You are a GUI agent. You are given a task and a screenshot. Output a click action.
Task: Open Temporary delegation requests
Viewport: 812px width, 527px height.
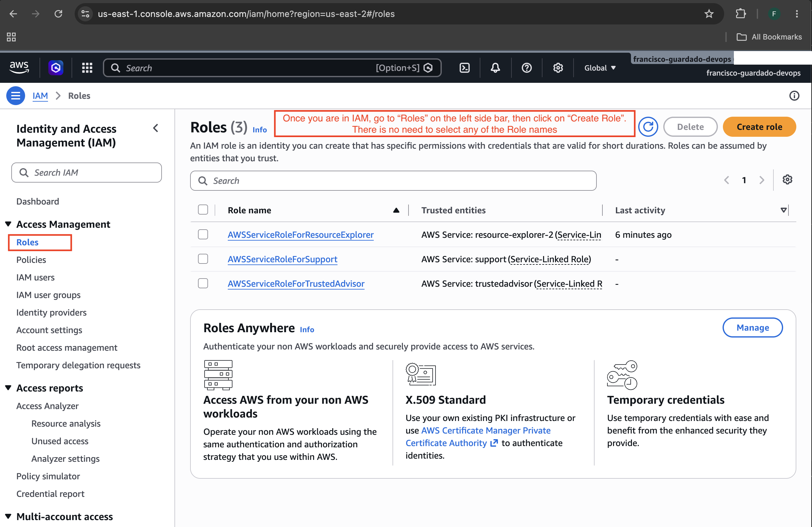click(x=78, y=365)
